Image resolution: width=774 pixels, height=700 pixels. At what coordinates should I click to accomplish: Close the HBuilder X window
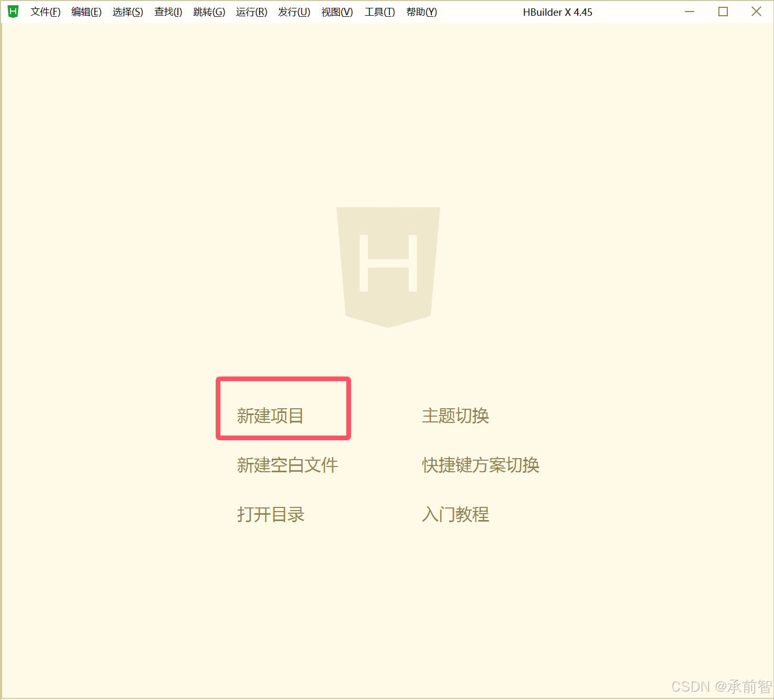coord(756,12)
